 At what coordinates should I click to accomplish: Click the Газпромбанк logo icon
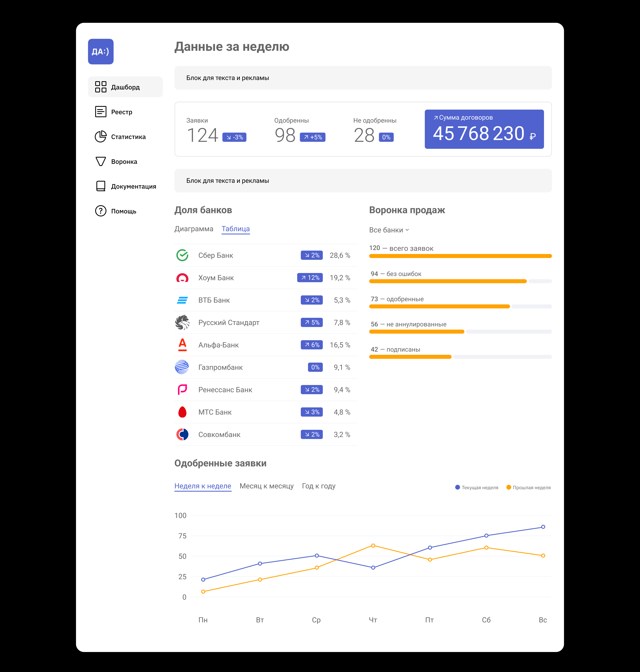pos(182,367)
